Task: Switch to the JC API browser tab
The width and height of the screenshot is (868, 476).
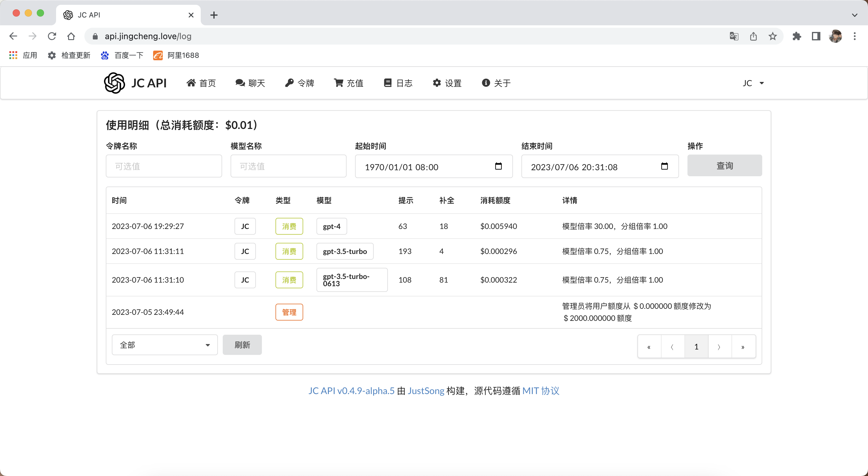Action: pos(125,15)
